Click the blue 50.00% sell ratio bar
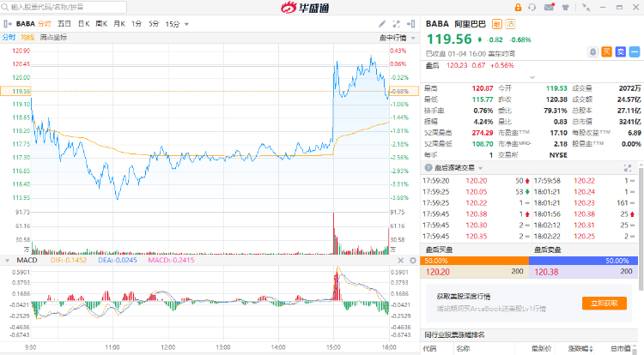This screenshot has height=355, width=644. (583, 261)
